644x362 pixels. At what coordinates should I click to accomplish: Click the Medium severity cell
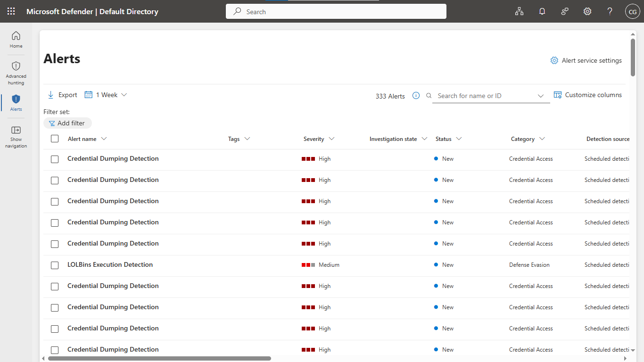pos(321,265)
